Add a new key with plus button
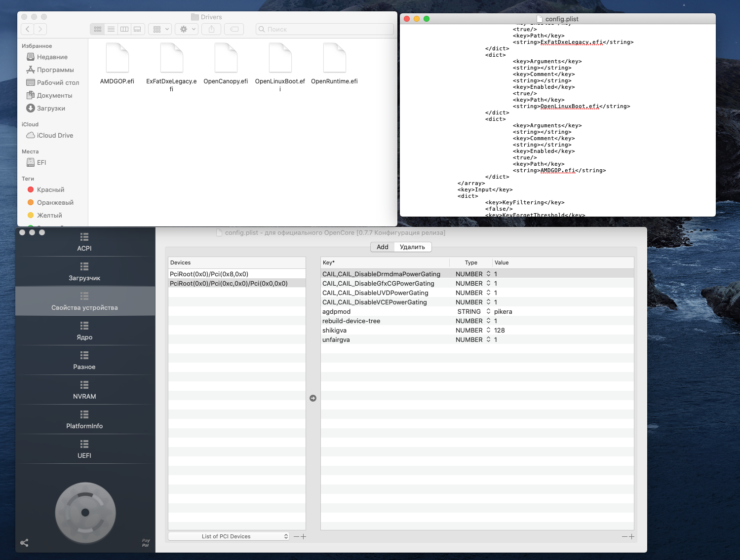Viewport: 740px width, 560px height. point(631,536)
